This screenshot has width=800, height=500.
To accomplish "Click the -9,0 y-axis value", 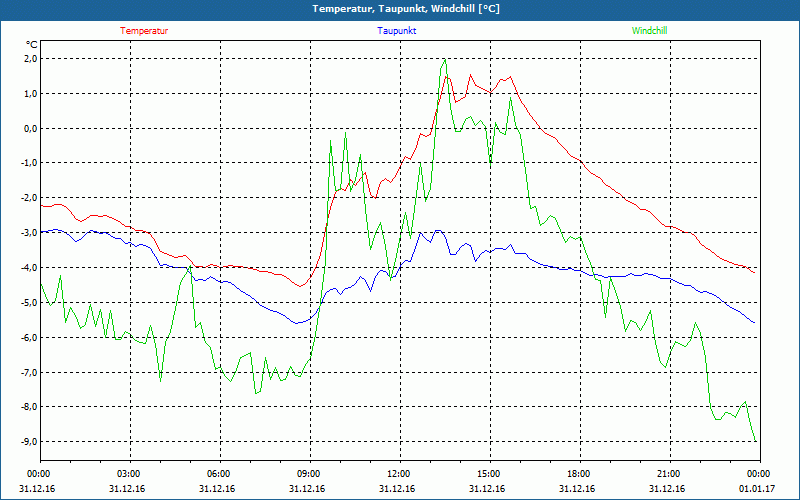I will pos(29,441).
